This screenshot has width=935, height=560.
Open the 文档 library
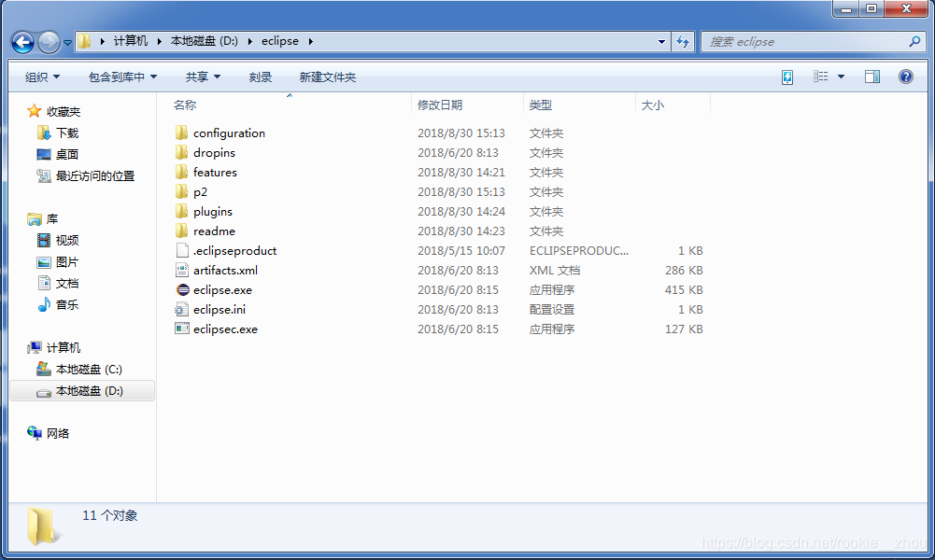coord(67,283)
